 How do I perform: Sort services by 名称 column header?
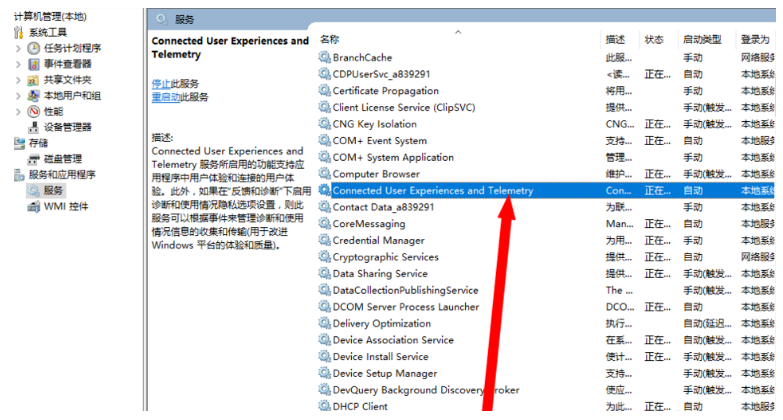(330, 39)
